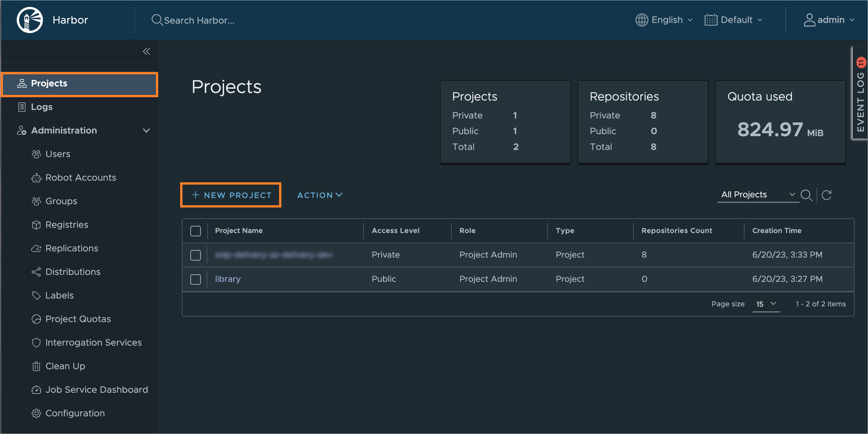Open the Configuration gear item

[x=75, y=413]
